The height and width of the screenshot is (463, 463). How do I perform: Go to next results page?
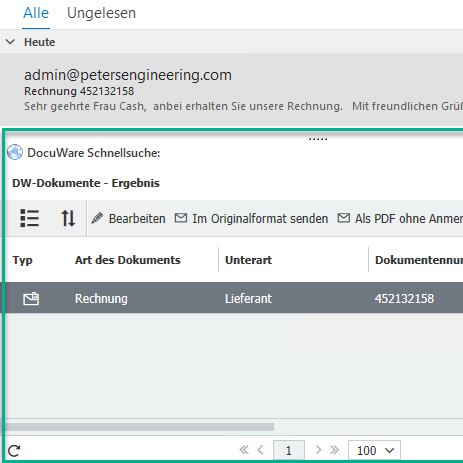pos(318,450)
